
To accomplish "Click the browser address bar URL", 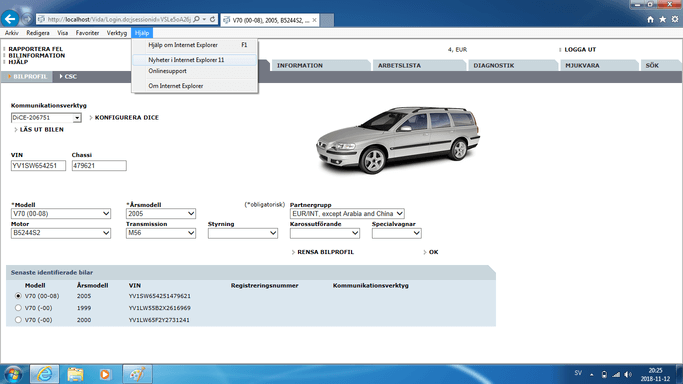I will 118,19.
